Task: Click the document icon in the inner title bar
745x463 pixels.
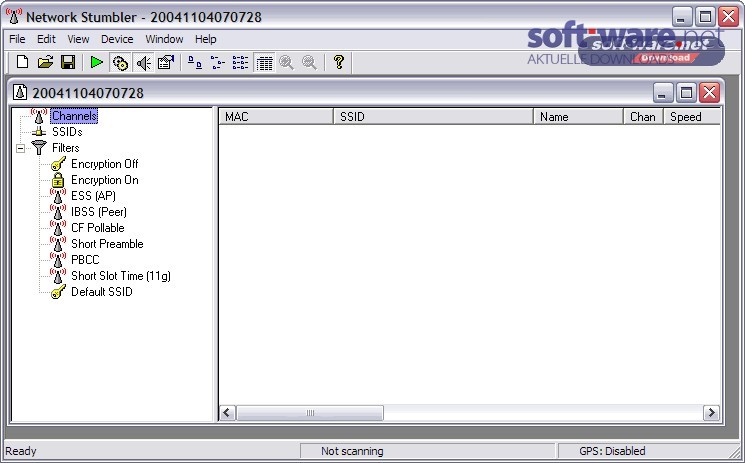Action: click(x=20, y=92)
